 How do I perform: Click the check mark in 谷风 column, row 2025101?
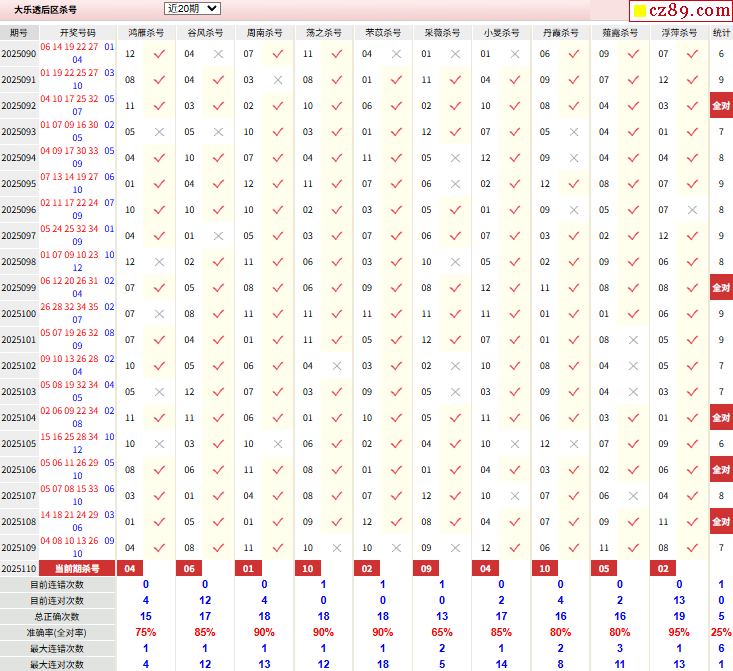pyautogui.click(x=218, y=340)
